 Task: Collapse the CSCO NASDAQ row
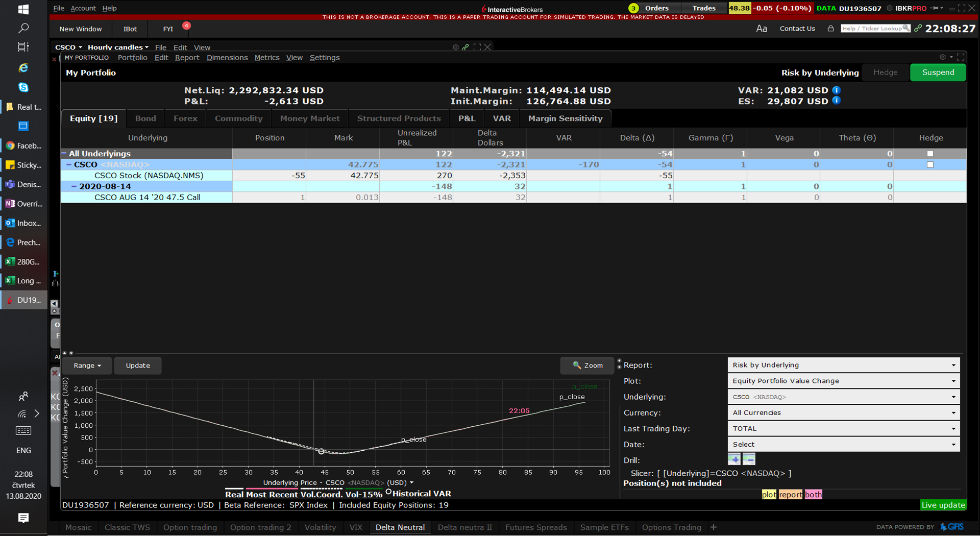pos(69,164)
